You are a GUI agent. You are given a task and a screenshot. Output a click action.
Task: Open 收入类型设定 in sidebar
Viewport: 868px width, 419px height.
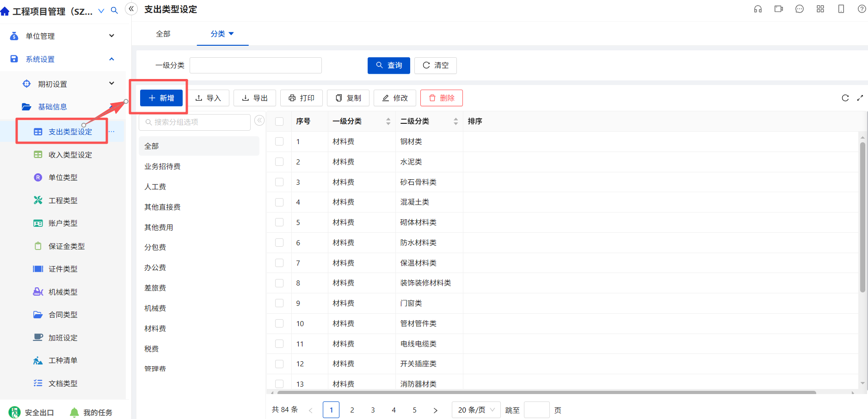(70, 155)
